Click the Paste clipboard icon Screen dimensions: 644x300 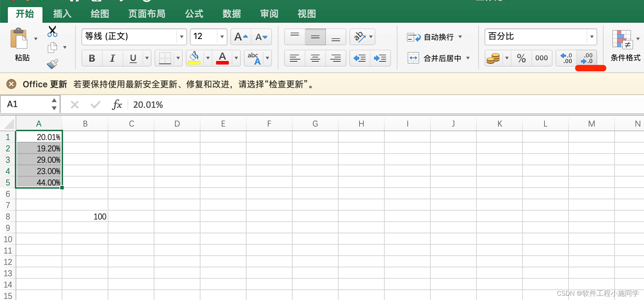click(19, 38)
